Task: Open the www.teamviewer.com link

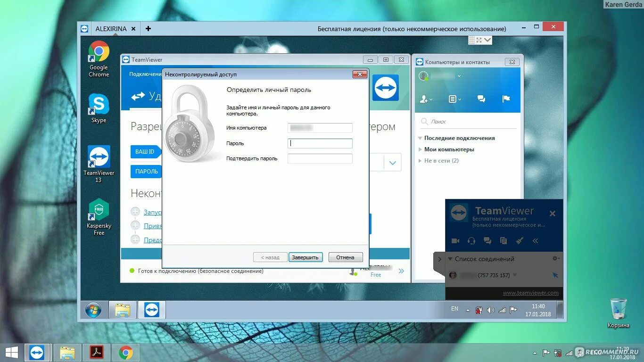Action: click(x=530, y=293)
